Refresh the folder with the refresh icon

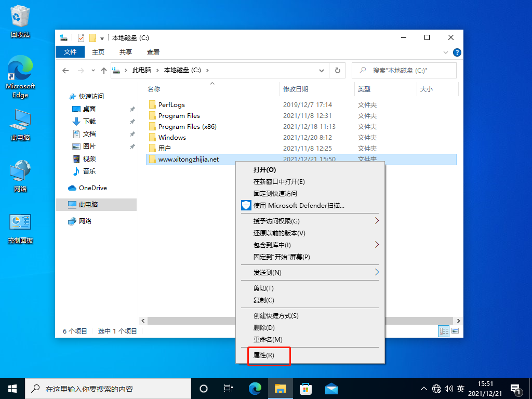coord(337,70)
